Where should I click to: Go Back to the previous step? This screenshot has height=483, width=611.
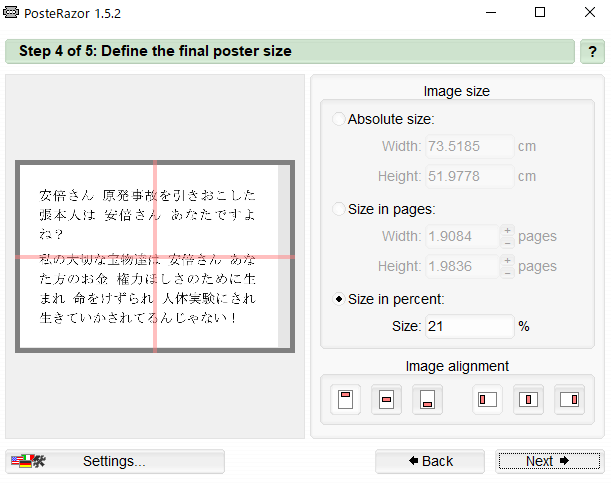click(x=430, y=462)
